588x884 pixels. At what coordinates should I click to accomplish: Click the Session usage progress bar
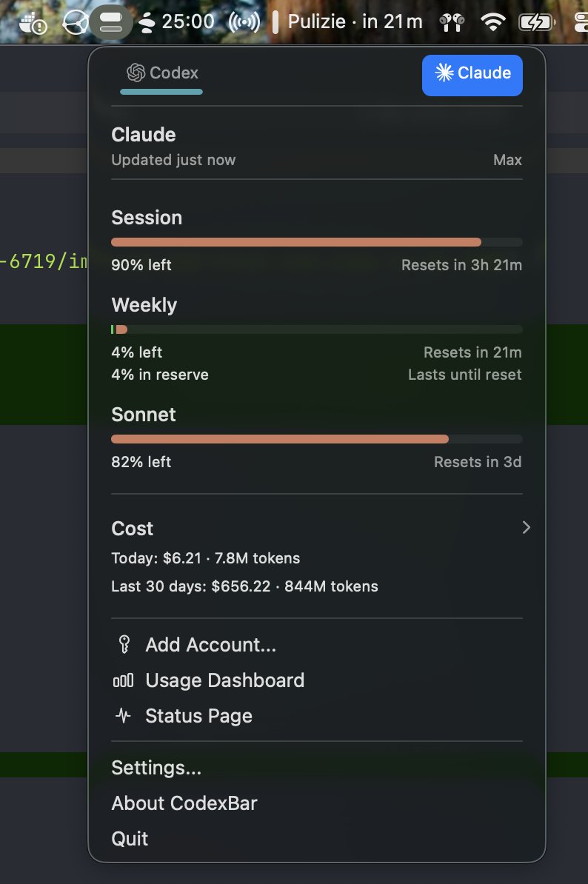pos(317,242)
